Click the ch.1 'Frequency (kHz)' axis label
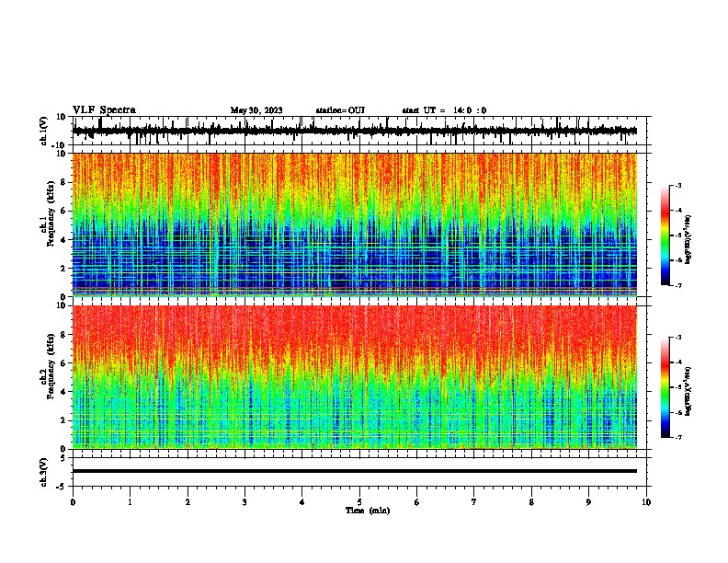Viewport: 728px width, 563px height. (x=51, y=213)
